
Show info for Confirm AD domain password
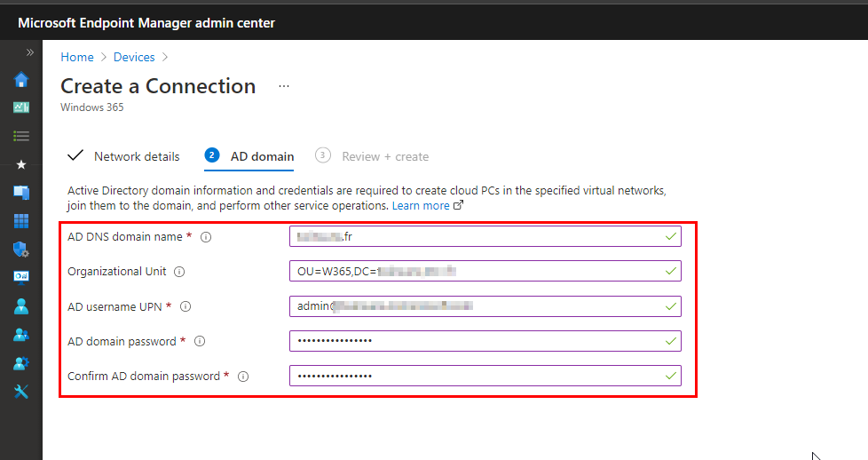pos(243,377)
